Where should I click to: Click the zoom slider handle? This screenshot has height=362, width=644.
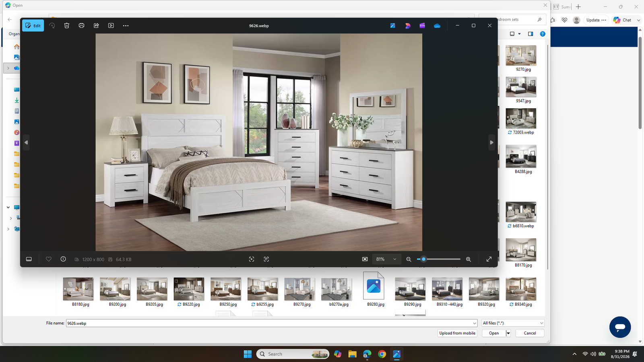(x=423, y=259)
